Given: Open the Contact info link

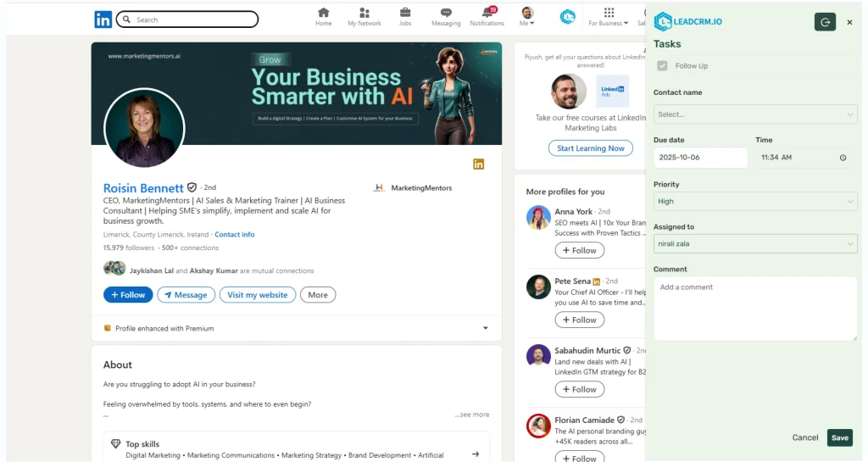Looking at the screenshot, I should [x=234, y=235].
